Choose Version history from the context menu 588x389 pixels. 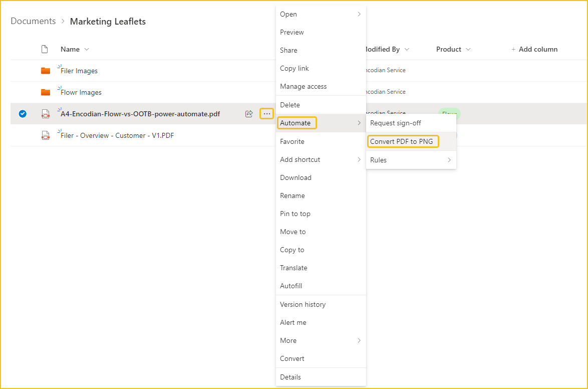(303, 304)
